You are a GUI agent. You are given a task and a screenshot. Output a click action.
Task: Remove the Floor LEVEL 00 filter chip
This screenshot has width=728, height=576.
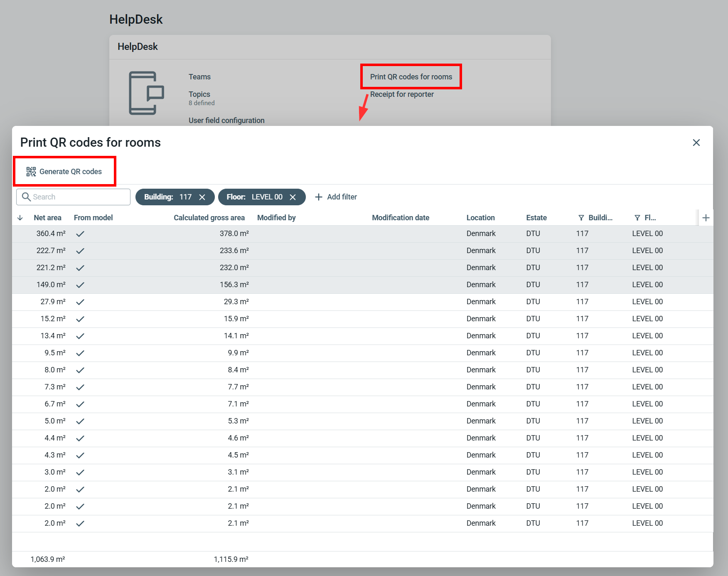(x=293, y=197)
